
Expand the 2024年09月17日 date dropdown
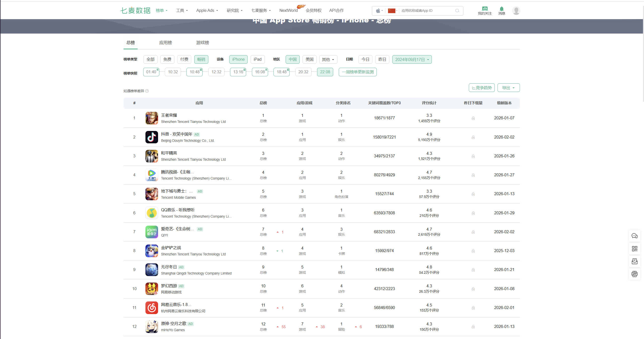click(x=412, y=59)
